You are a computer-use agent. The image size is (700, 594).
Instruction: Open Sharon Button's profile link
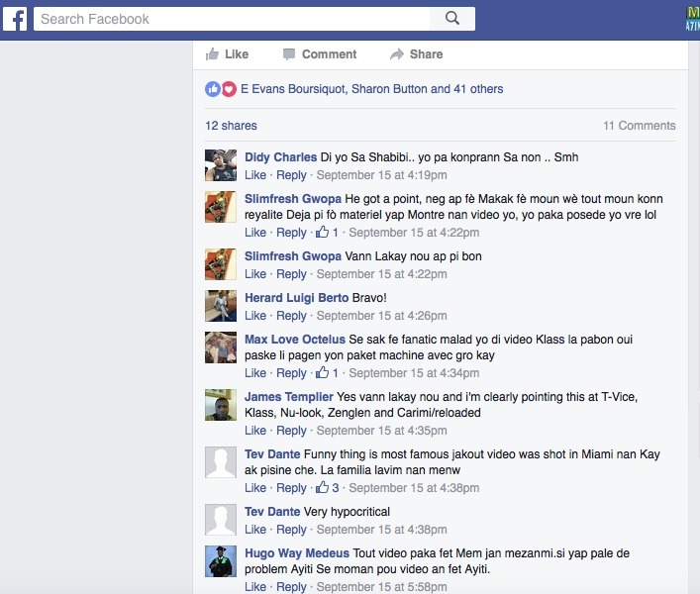point(389,89)
